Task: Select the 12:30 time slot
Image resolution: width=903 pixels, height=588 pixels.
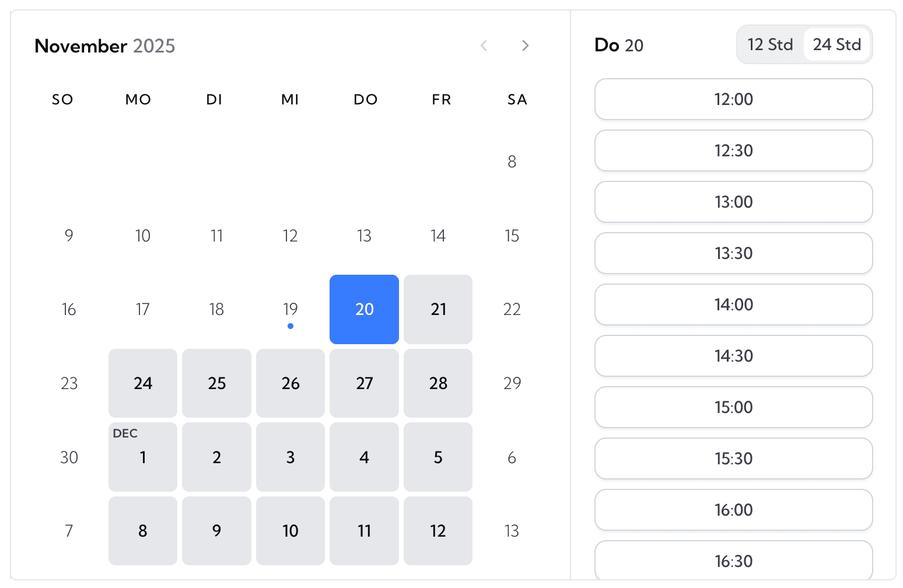Action: 733,150
